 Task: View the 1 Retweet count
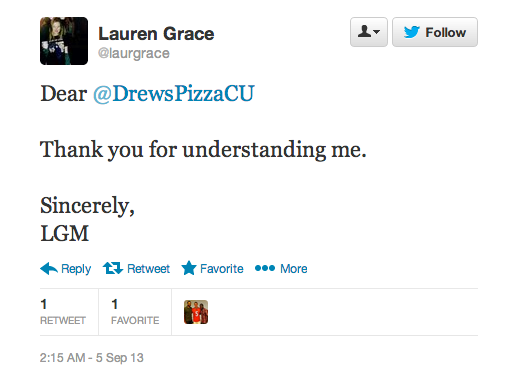(x=63, y=312)
